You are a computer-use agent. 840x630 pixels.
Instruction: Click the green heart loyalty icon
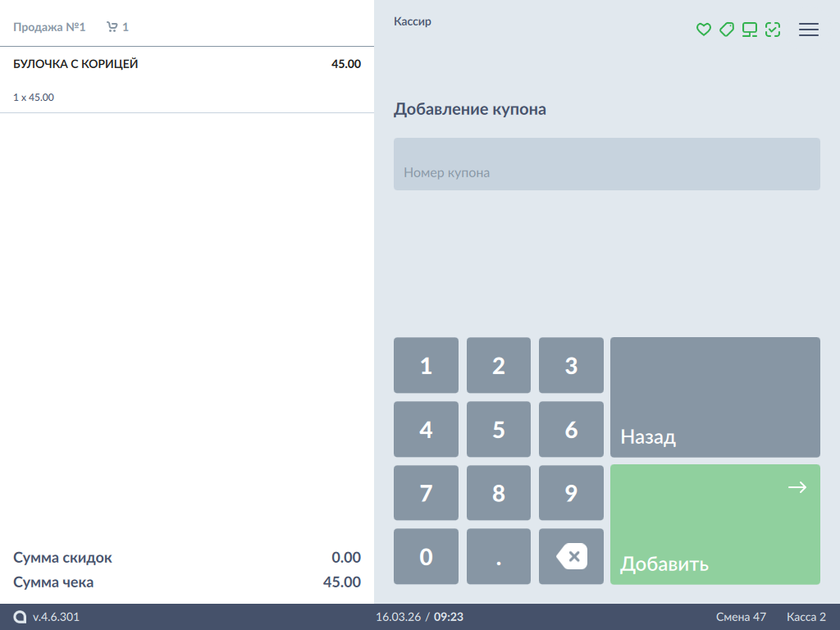[x=703, y=30]
